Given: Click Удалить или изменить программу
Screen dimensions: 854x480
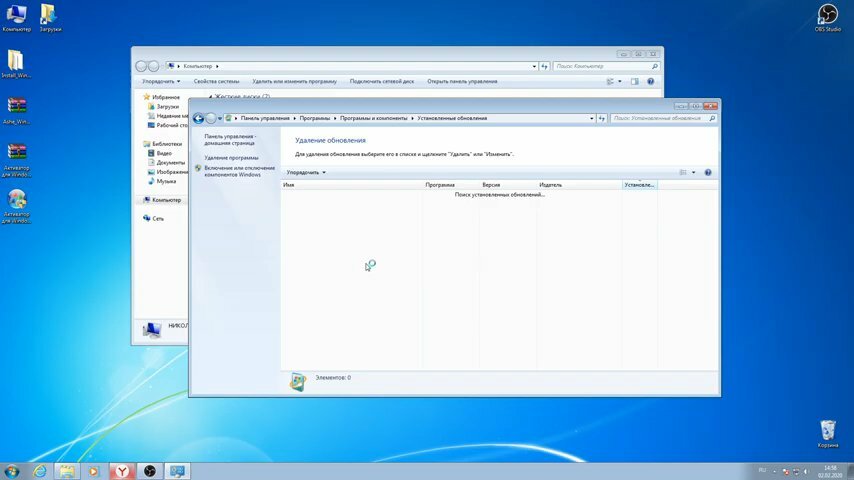Looking at the screenshot, I should point(294,81).
